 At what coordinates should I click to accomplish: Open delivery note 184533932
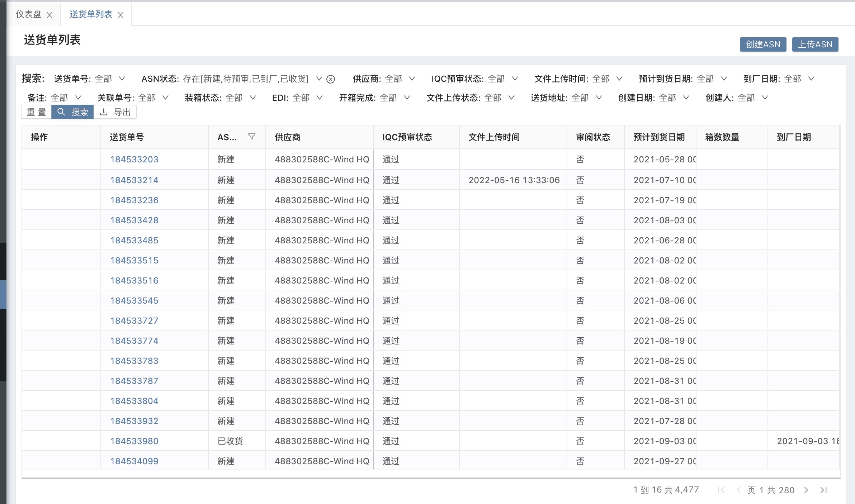tap(134, 421)
